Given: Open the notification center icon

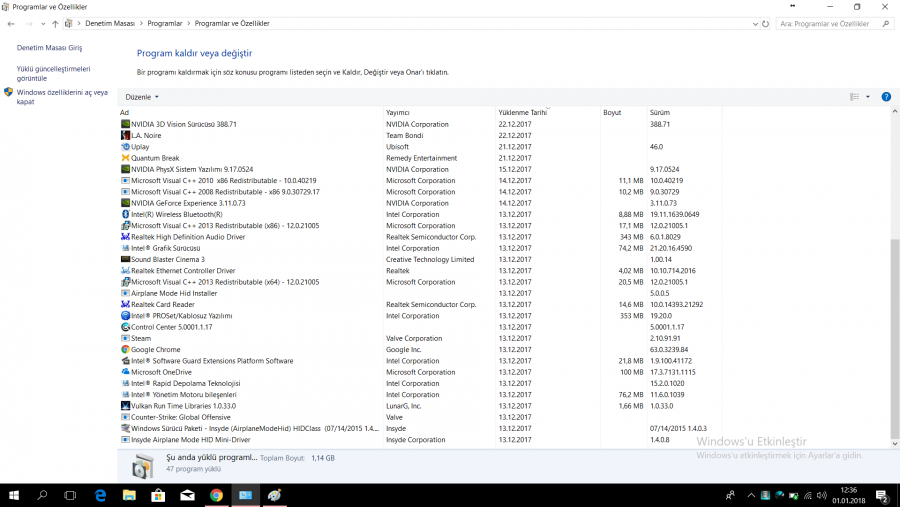Looking at the screenshot, I should point(882,496).
